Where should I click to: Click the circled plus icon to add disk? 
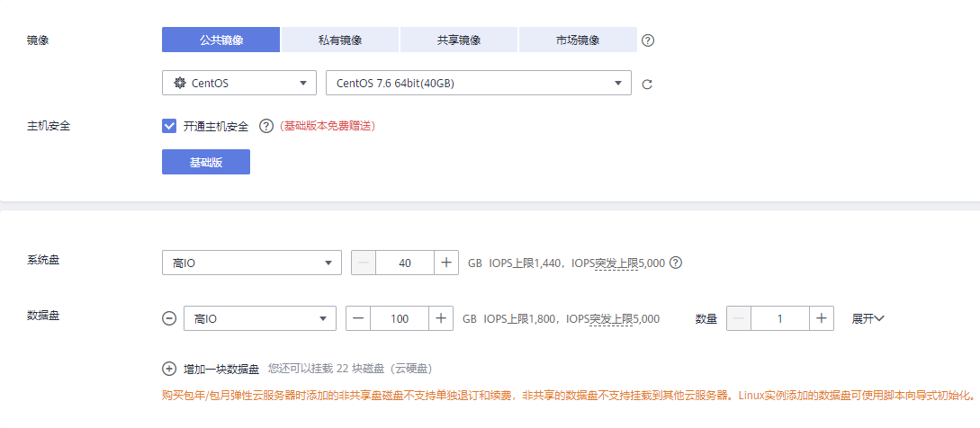(169, 369)
